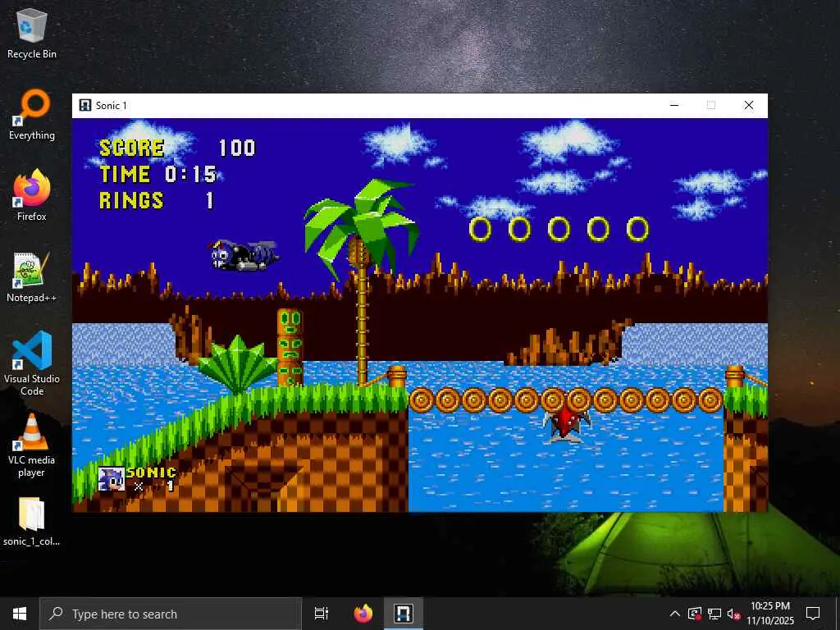Launch the Notepad++ desktop shortcut
Viewport: 840px width, 630px height.
(x=32, y=277)
